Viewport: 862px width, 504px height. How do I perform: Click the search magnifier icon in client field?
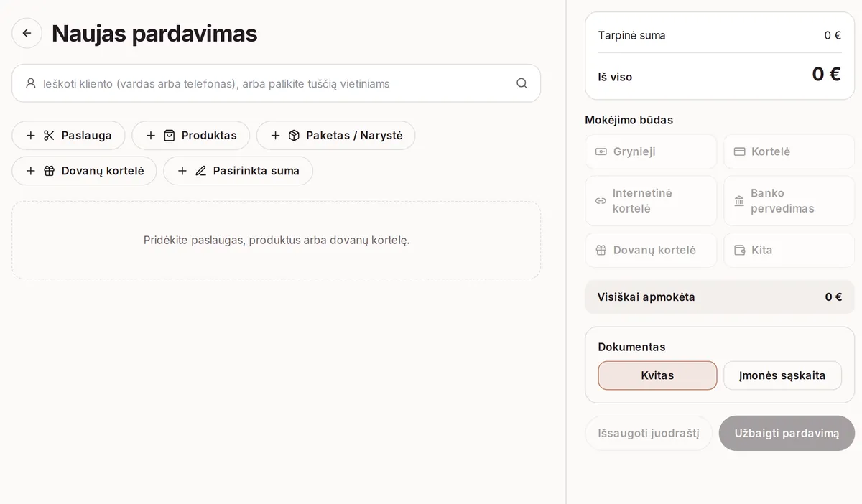click(x=522, y=83)
